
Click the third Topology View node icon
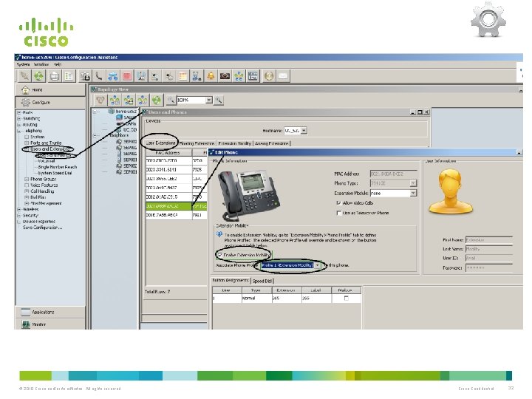[x=129, y=100]
